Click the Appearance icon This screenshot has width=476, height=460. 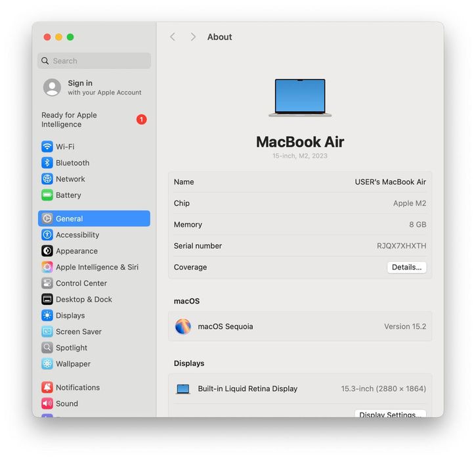47,251
